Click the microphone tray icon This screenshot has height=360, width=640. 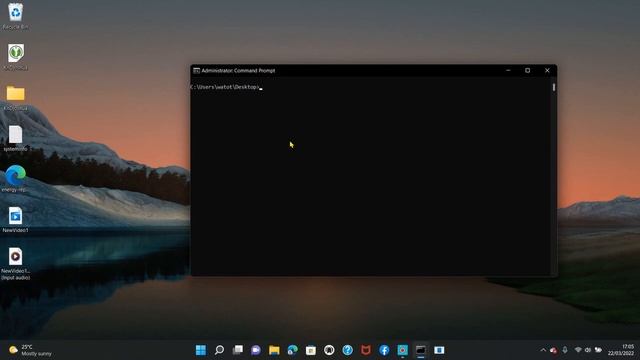click(565, 350)
